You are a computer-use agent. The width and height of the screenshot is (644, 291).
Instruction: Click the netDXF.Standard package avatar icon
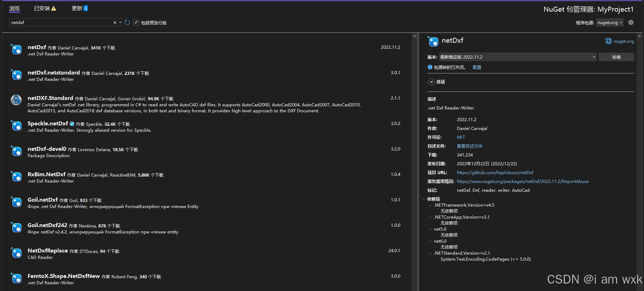click(16, 100)
